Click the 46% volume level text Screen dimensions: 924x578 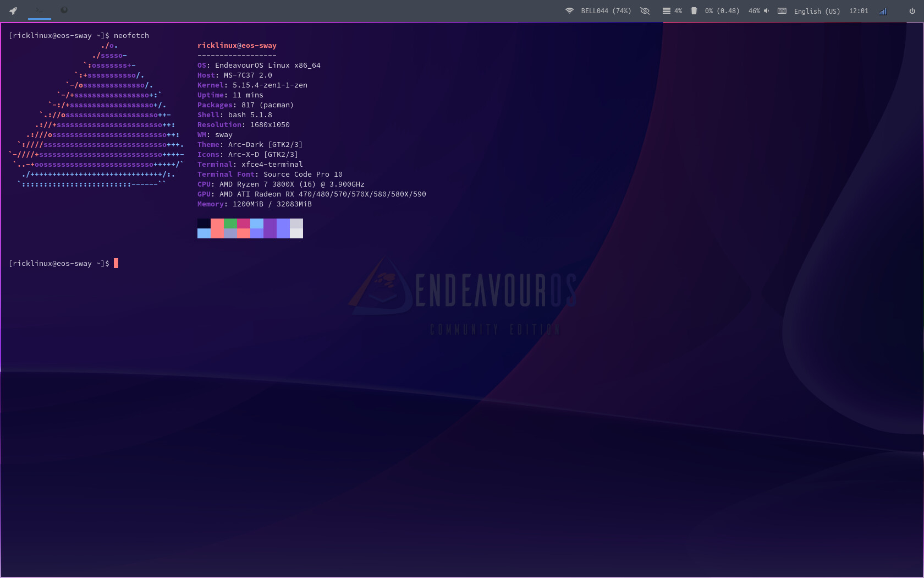(x=754, y=11)
